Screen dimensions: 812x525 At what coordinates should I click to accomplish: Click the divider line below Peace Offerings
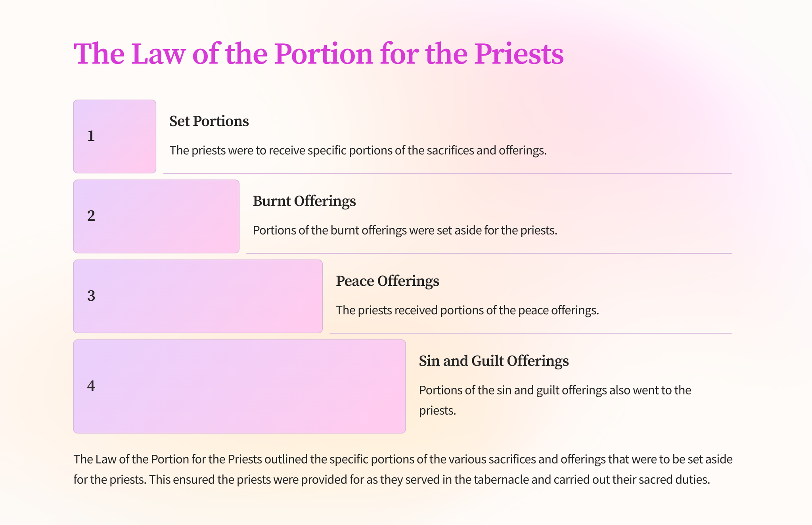pos(530,333)
